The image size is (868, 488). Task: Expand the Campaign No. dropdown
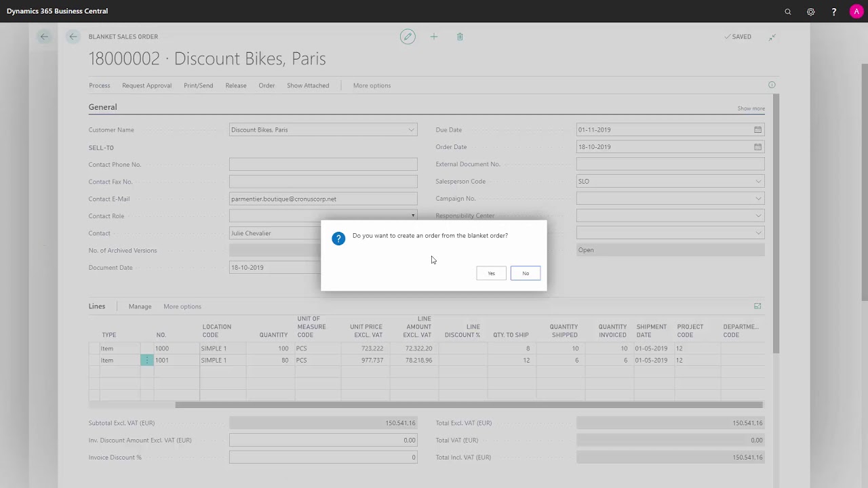coord(758,199)
